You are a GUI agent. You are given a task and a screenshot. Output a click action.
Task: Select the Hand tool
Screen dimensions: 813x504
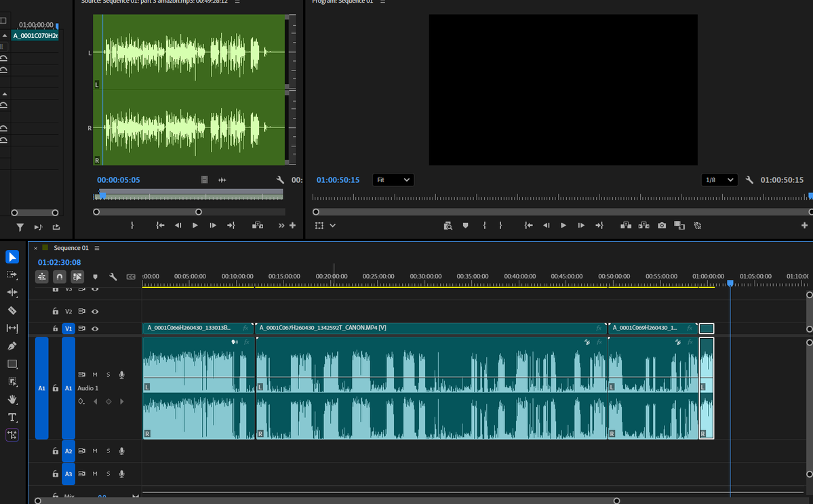pyautogui.click(x=12, y=400)
